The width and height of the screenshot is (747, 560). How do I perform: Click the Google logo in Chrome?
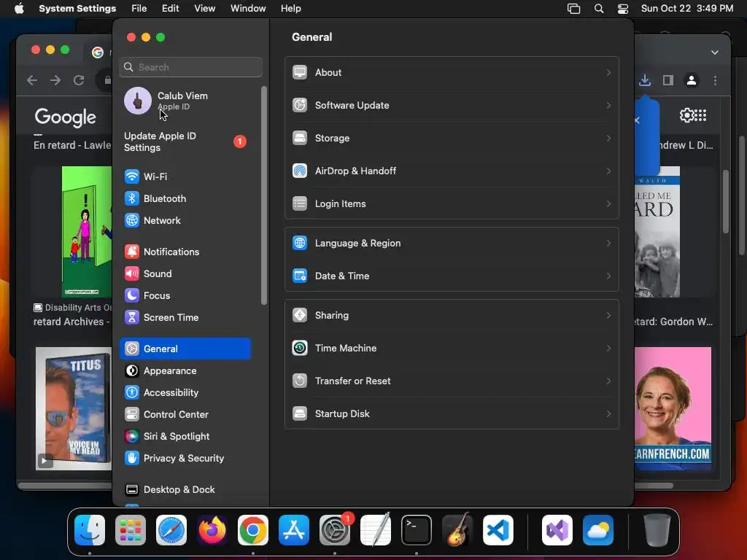coord(65,117)
